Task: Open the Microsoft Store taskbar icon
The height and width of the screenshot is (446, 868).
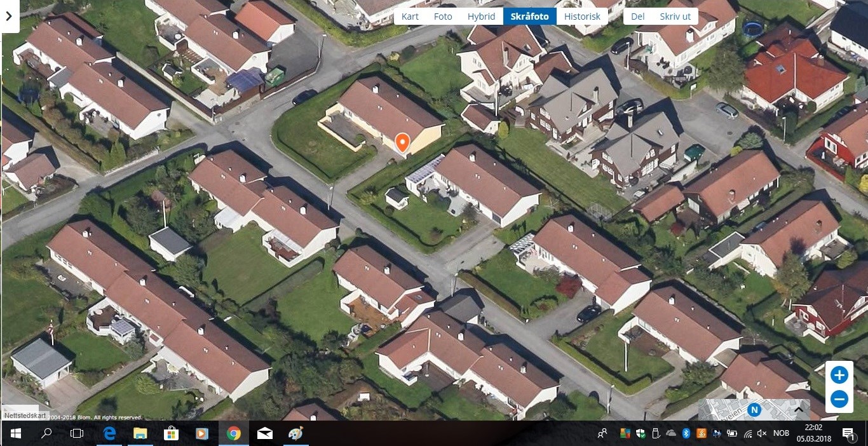Action: (172, 433)
